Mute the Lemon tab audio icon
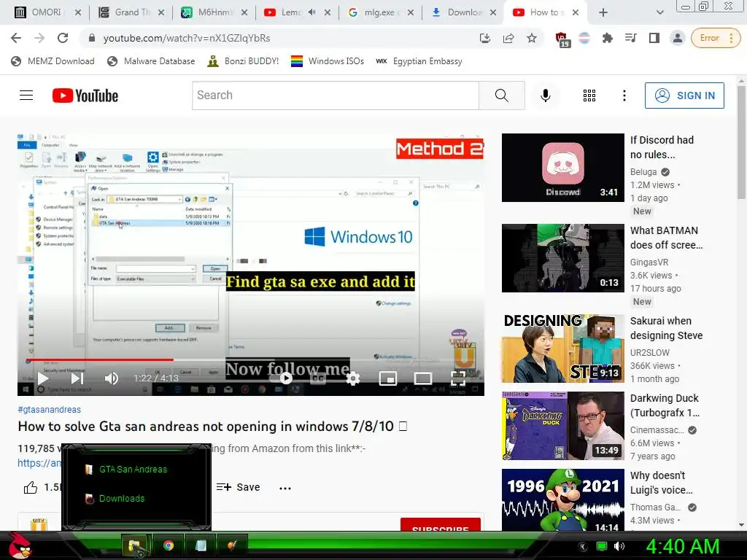The image size is (747, 560). pyautogui.click(x=311, y=12)
